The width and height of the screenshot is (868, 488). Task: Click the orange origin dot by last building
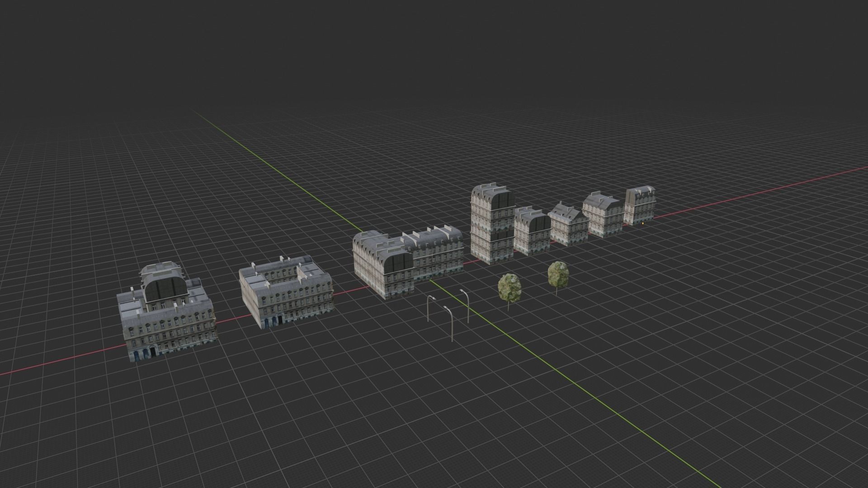coord(643,223)
